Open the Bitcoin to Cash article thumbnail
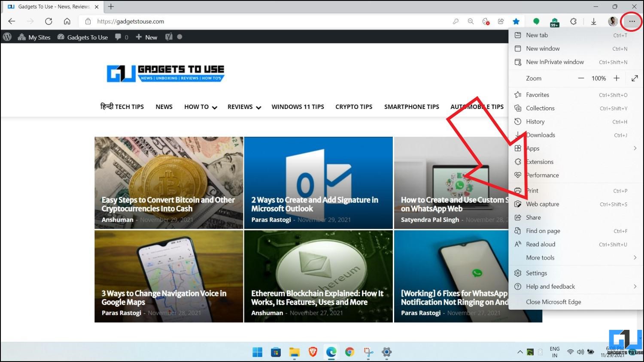Viewport: 644px width, 362px height. click(169, 183)
